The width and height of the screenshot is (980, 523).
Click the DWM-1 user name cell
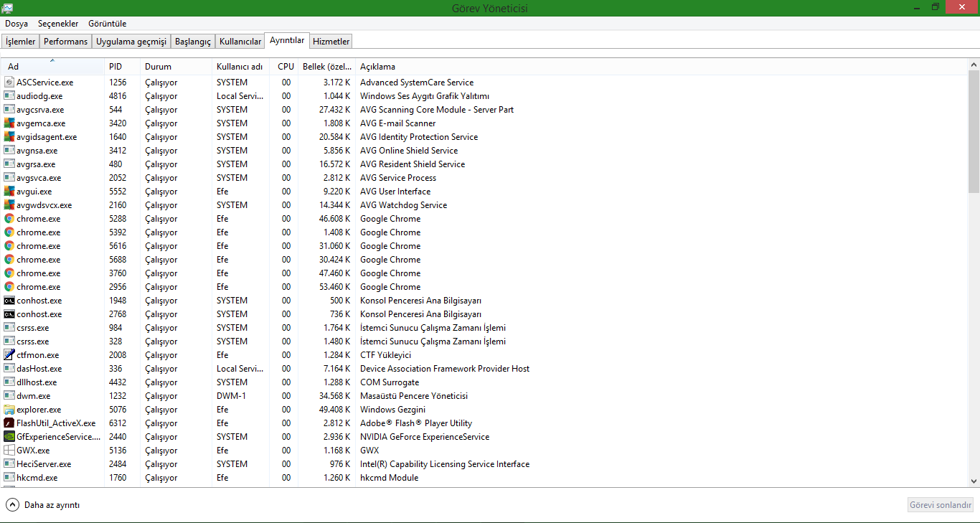coord(231,396)
